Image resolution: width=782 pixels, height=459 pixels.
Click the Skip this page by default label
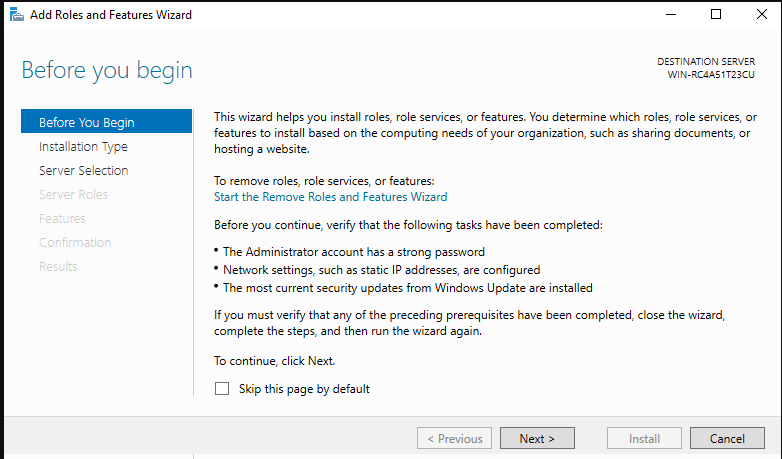[x=304, y=389]
